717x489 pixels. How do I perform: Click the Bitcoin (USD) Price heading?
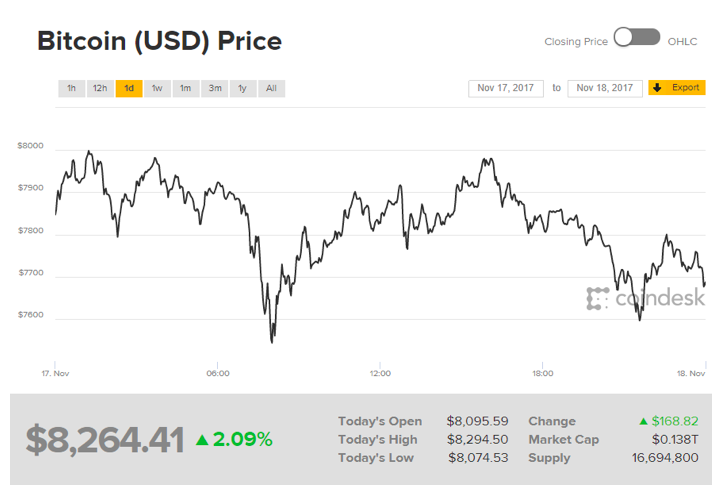[x=159, y=41]
